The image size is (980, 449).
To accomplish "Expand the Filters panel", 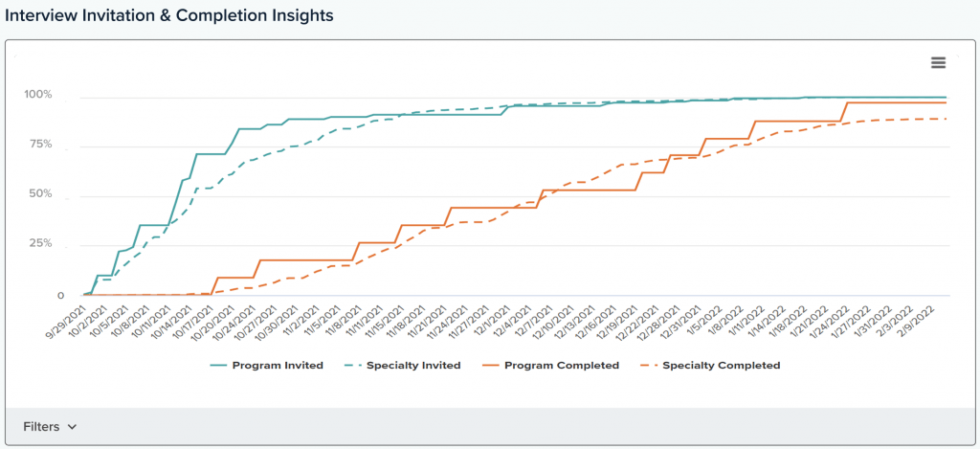I will 41,427.
